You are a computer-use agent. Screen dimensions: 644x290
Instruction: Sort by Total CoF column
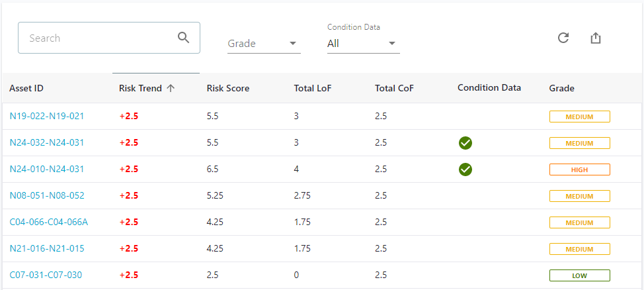click(x=394, y=88)
